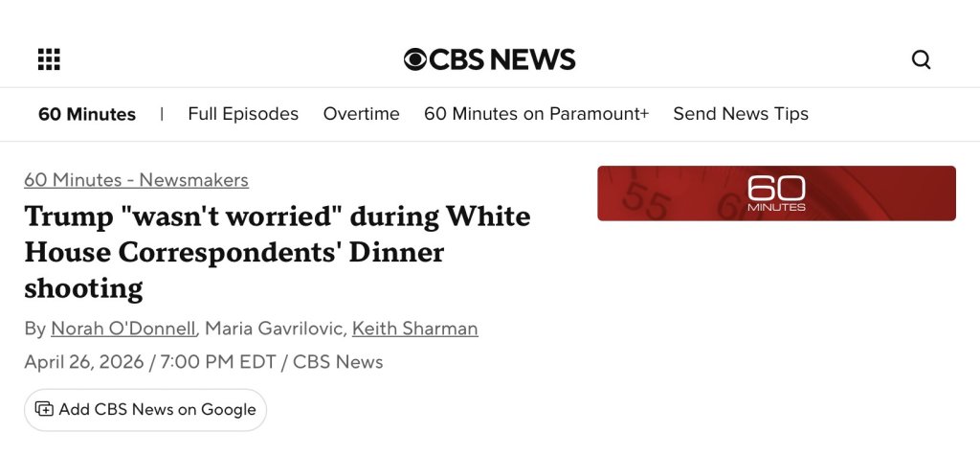Screen dimensions: 980x455
Task: Go to the Overtime section
Action: pyautogui.click(x=361, y=114)
